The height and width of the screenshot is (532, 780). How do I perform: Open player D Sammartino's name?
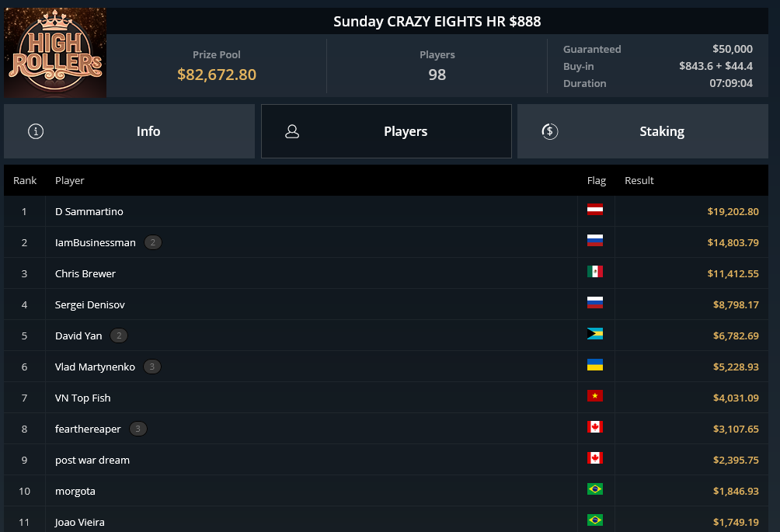point(89,212)
